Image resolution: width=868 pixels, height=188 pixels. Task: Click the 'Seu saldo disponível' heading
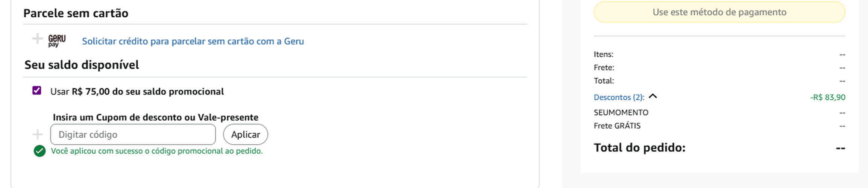pyautogui.click(x=82, y=65)
